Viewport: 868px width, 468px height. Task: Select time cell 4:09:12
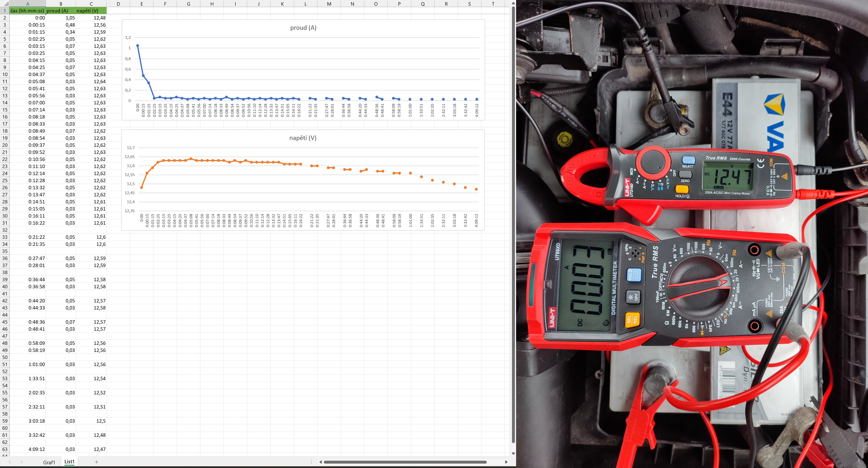click(x=28, y=449)
